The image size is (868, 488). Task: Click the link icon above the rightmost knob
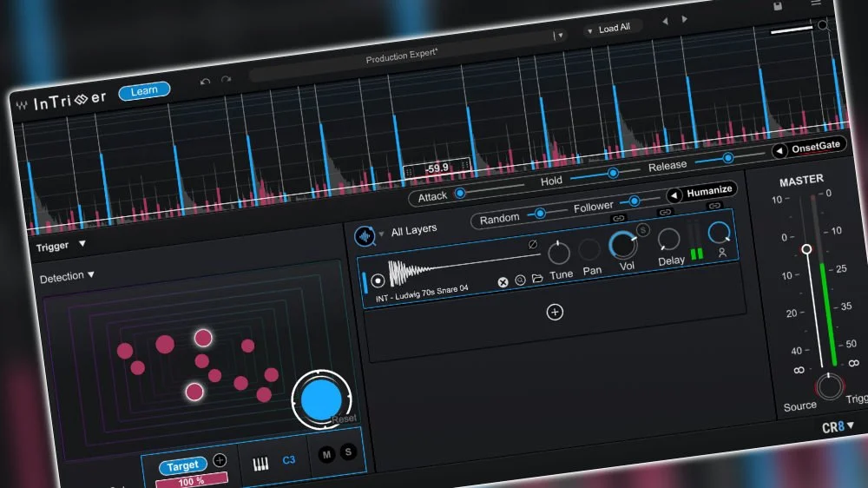coord(714,206)
